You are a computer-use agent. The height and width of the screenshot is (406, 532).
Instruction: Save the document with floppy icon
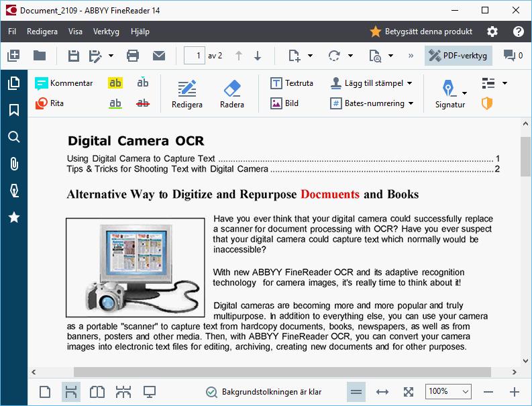[x=73, y=56]
